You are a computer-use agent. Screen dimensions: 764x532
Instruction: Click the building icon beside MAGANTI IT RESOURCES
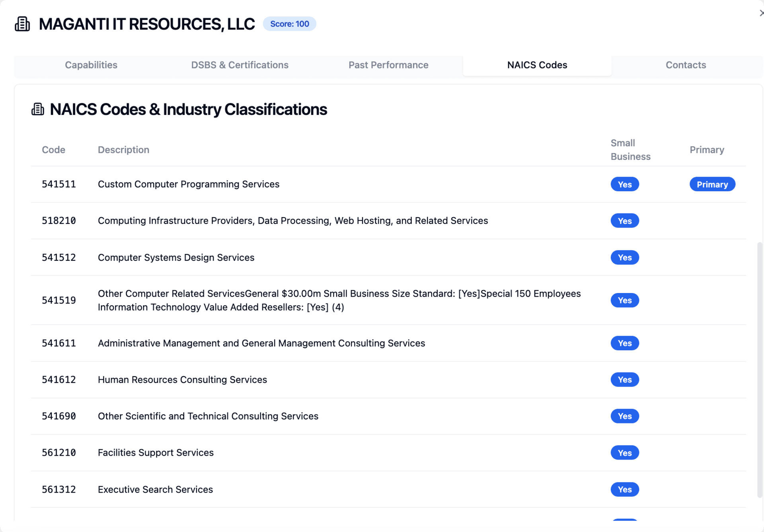coord(22,24)
